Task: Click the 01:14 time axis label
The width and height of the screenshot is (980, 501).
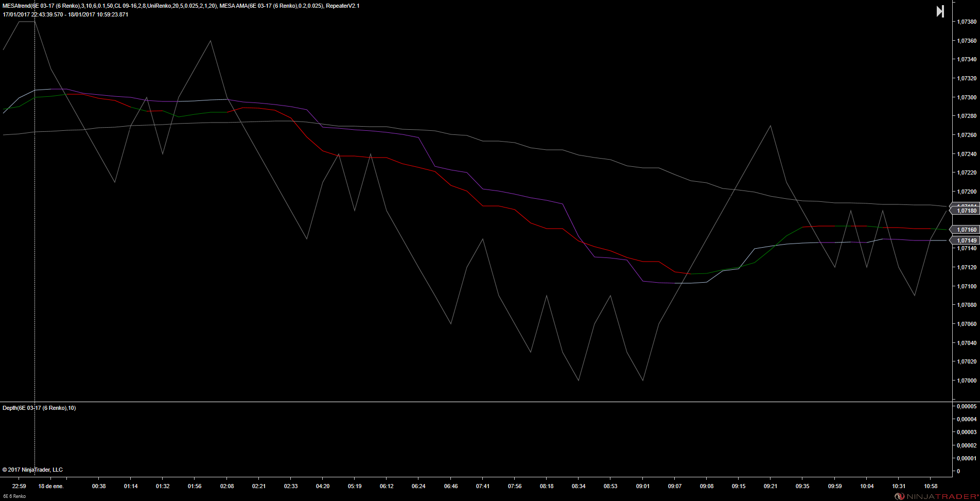Action: point(131,486)
